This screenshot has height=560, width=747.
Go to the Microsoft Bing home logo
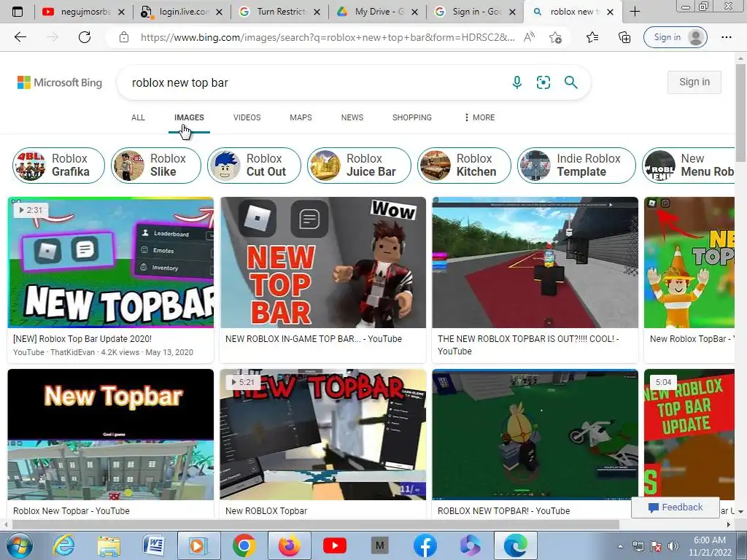(60, 82)
